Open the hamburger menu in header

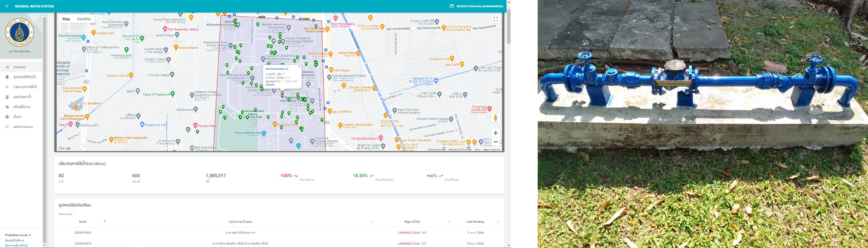click(7, 6)
